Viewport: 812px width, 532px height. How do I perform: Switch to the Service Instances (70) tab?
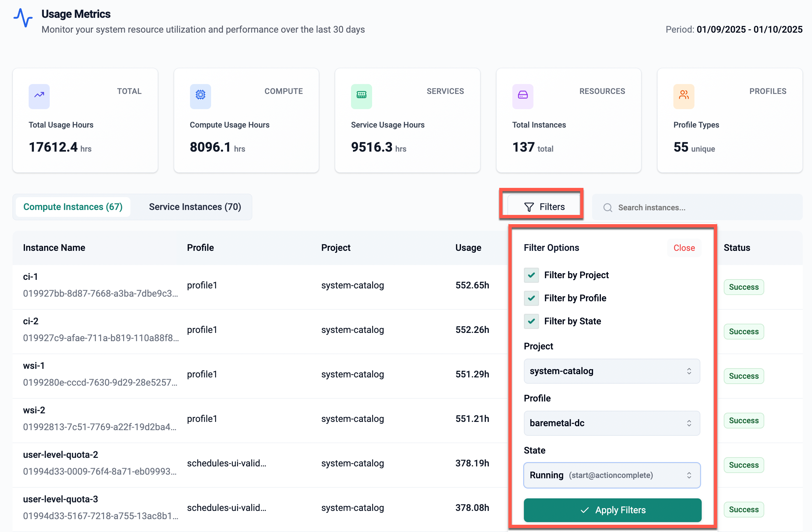[195, 207]
